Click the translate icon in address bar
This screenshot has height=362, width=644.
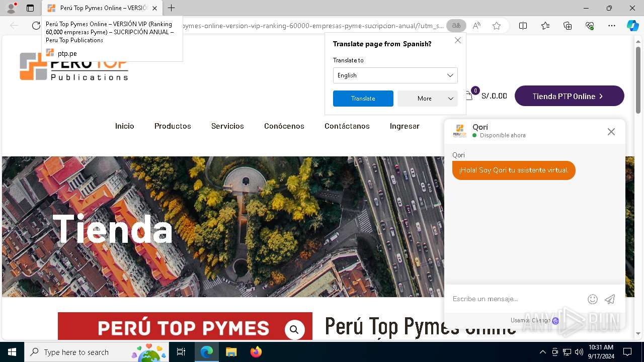(456, 26)
